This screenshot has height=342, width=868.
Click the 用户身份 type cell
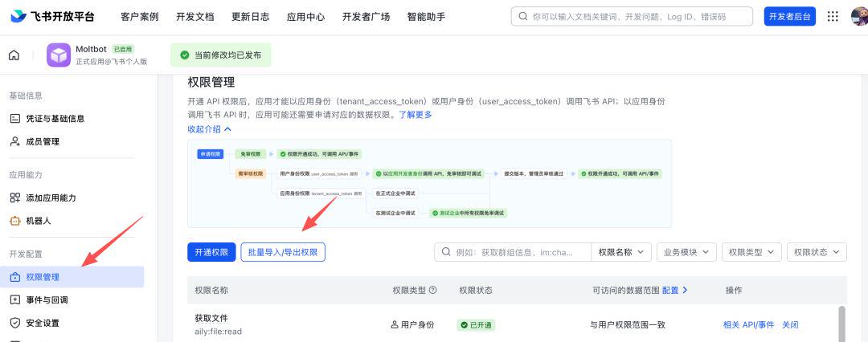(x=412, y=325)
